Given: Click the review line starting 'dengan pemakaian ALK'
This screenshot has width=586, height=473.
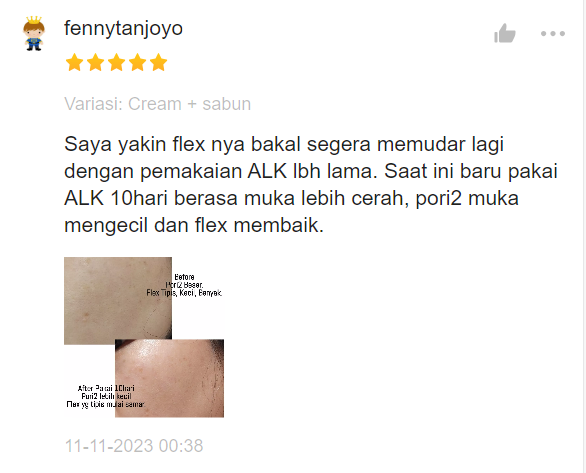Looking at the screenshot, I should pos(311,171).
